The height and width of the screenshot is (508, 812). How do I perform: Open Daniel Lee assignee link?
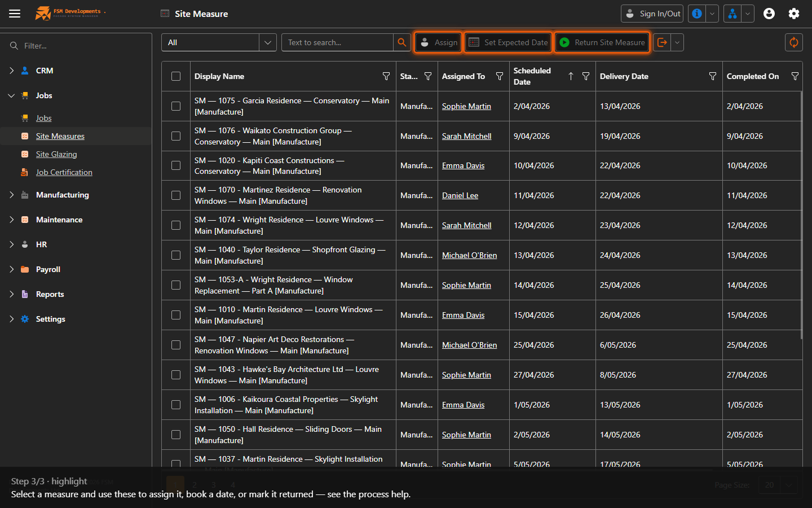point(460,195)
